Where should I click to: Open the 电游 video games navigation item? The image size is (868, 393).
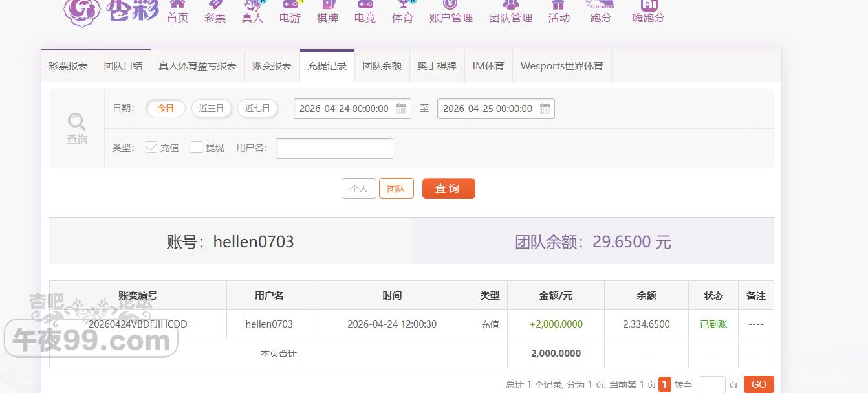[290, 13]
